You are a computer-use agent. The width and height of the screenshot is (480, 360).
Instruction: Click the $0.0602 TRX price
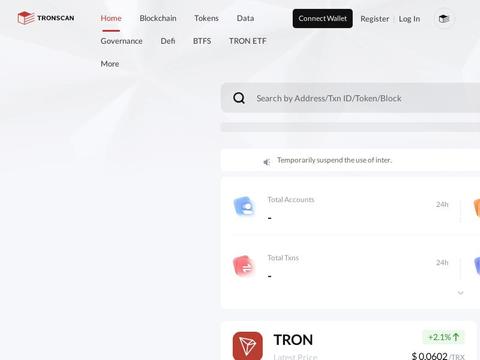pos(438,356)
